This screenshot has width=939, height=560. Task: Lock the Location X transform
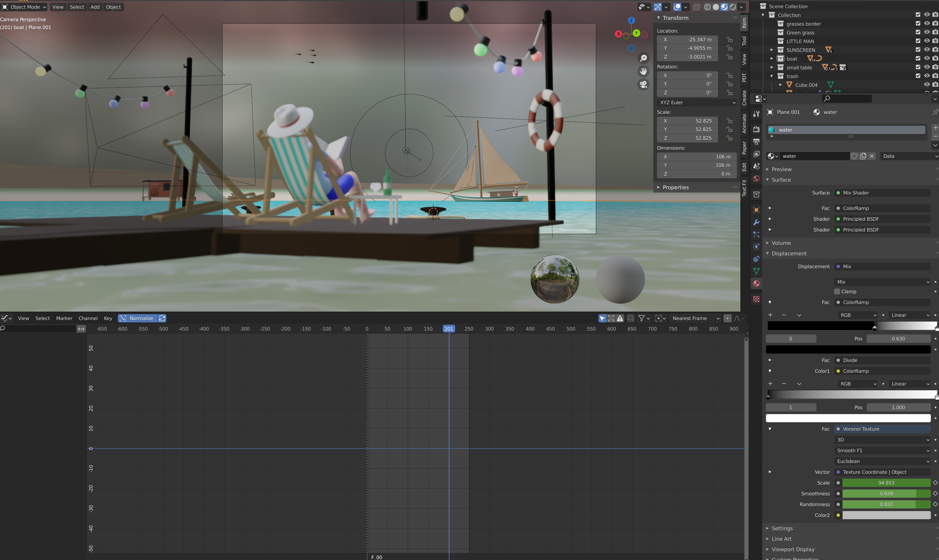[730, 40]
